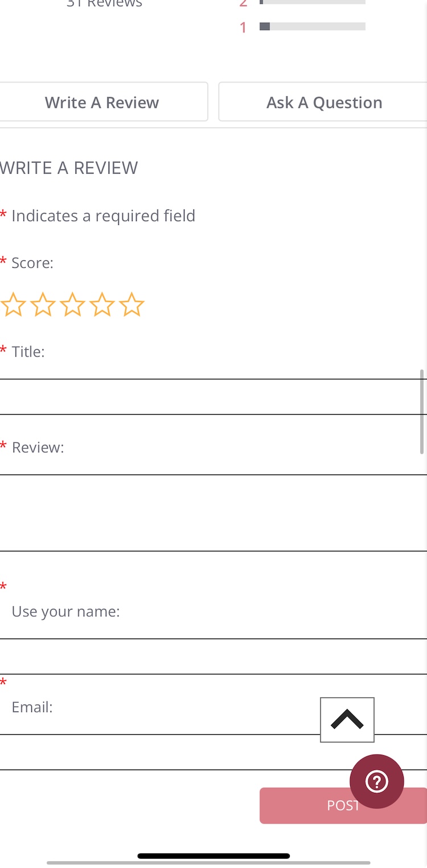Click the vertical page scrollbar
427x868 pixels.
pos(422,411)
